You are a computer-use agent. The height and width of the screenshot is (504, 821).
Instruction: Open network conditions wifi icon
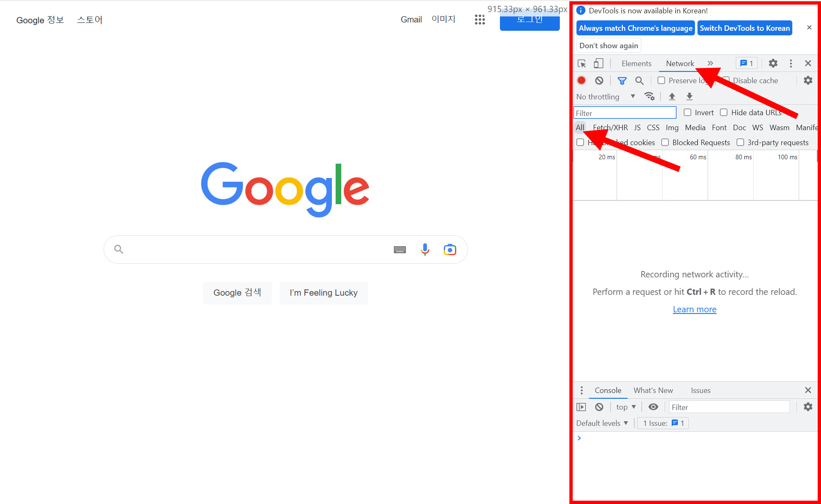(649, 96)
